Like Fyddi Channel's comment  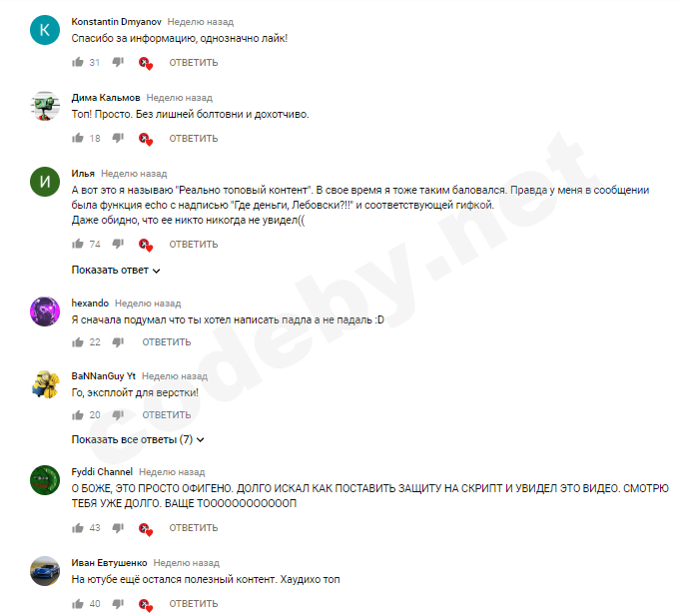[78, 528]
